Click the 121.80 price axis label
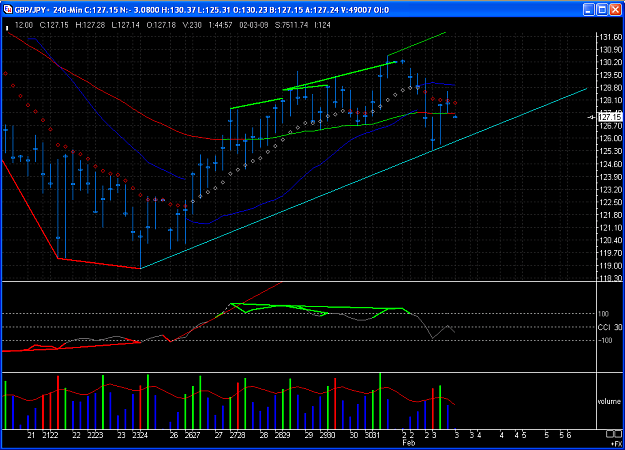This screenshot has width=625, height=450. click(x=611, y=215)
